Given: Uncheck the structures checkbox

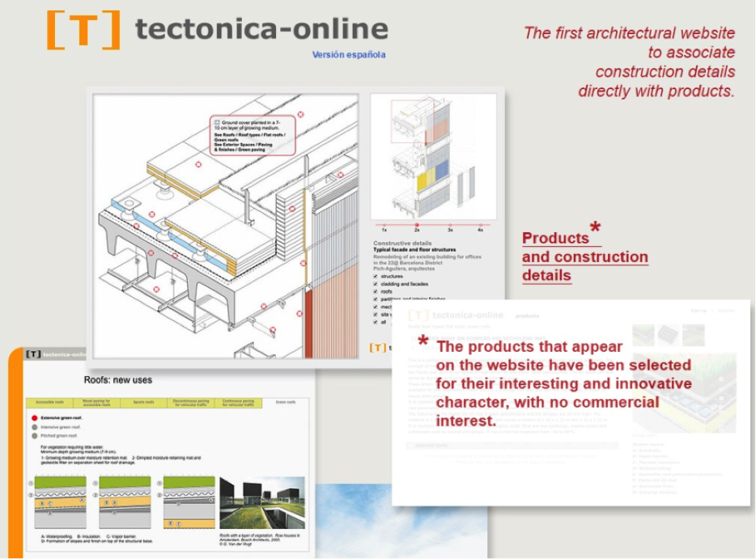Looking at the screenshot, I should 376,277.
